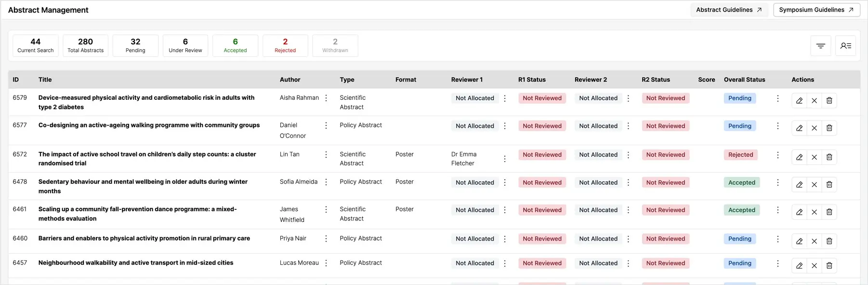Open abstract titled Barriers and enablers to physical activity

point(144,238)
